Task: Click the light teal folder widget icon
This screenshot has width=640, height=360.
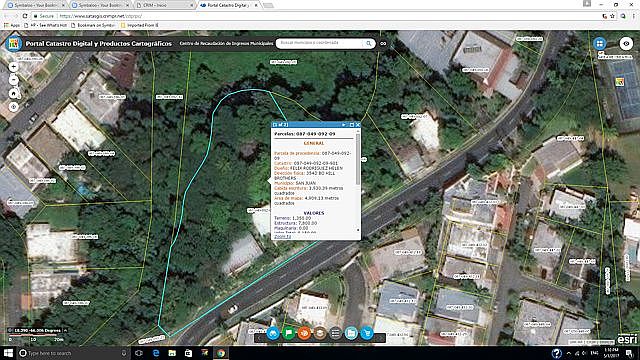Action: [x=351, y=333]
